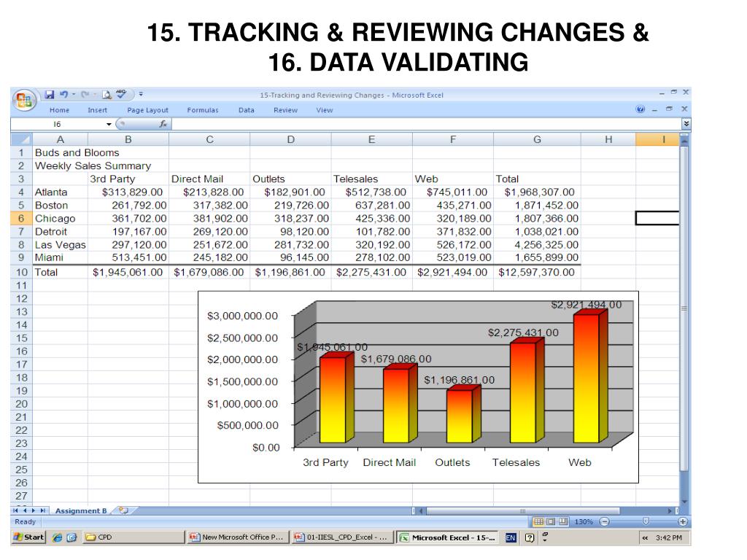Click the Web bar in the chart
The image size is (747, 560).
tap(589, 376)
